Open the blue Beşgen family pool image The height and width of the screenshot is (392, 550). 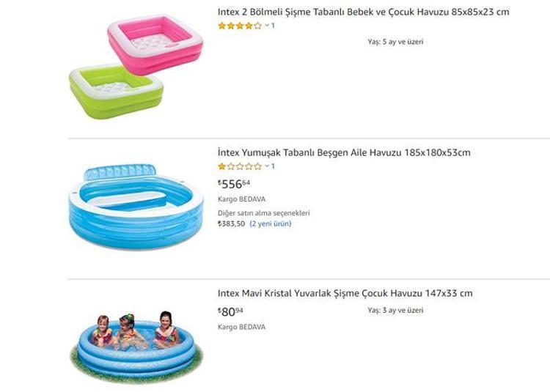coord(136,207)
